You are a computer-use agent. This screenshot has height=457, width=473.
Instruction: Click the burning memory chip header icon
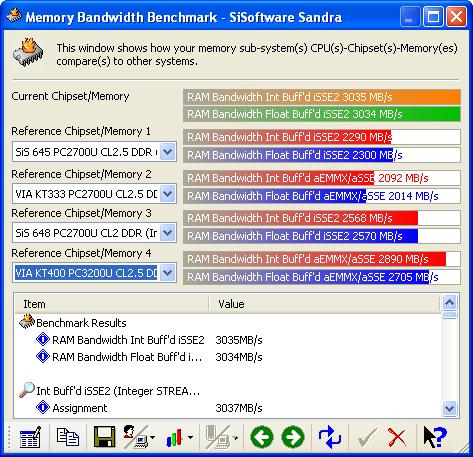click(28, 52)
